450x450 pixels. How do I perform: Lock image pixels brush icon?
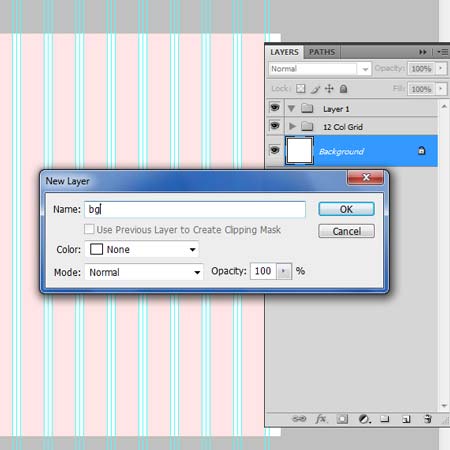(315, 89)
